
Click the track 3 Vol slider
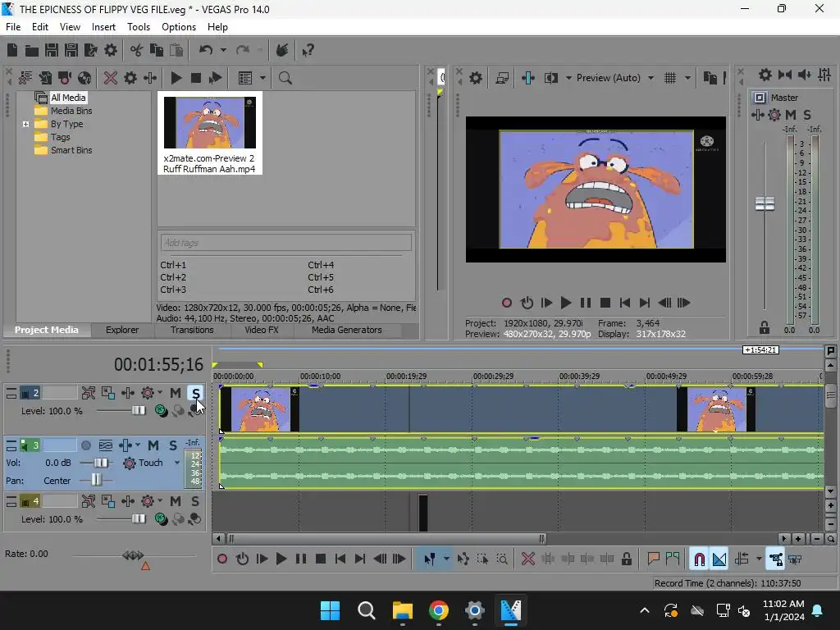(100, 463)
